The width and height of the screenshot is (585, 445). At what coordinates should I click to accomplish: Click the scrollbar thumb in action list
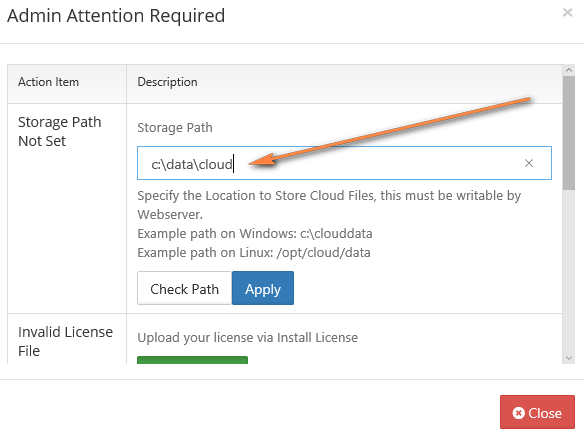pos(569,133)
